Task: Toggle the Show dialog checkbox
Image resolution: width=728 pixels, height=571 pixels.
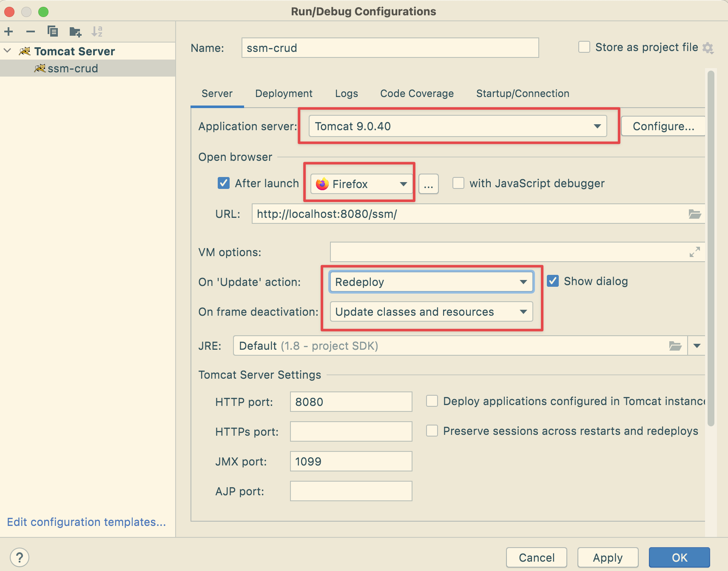Action: point(553,281)
